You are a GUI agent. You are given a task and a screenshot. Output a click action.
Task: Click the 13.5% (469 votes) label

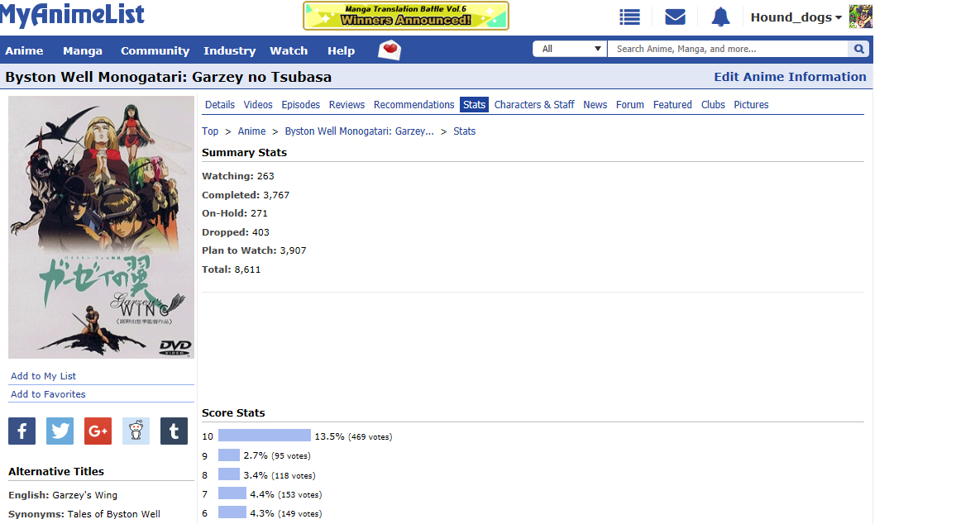[353, 436]
